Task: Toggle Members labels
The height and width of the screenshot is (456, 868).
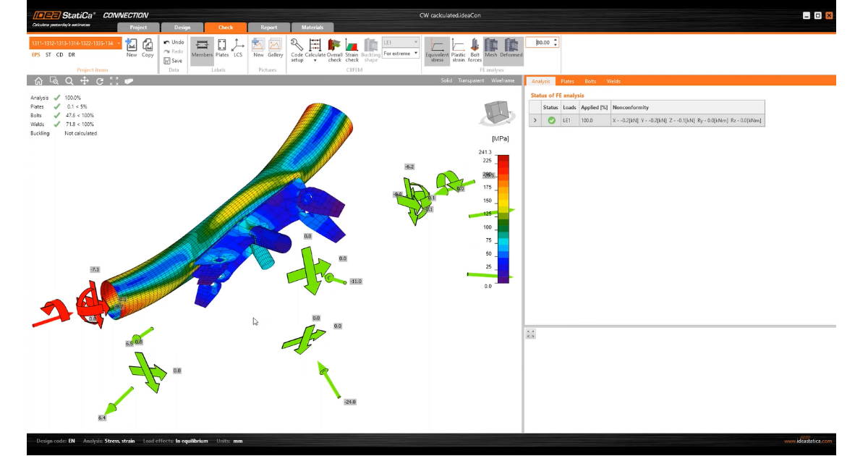Action: [202, 48]
